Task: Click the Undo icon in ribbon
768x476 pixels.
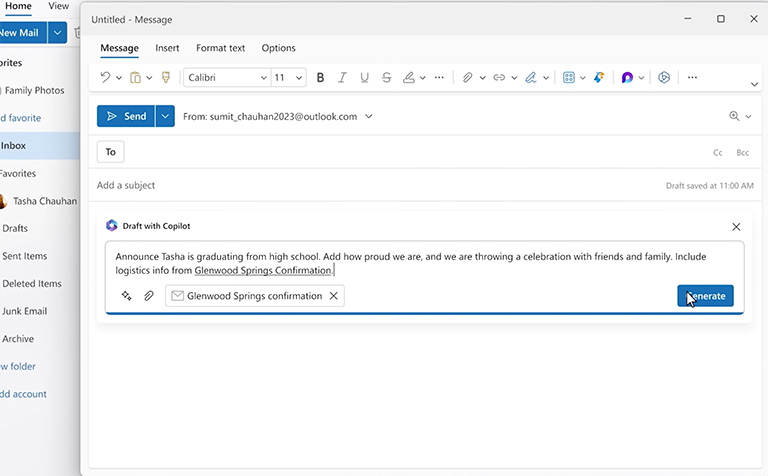Action: tap(105, 77)
